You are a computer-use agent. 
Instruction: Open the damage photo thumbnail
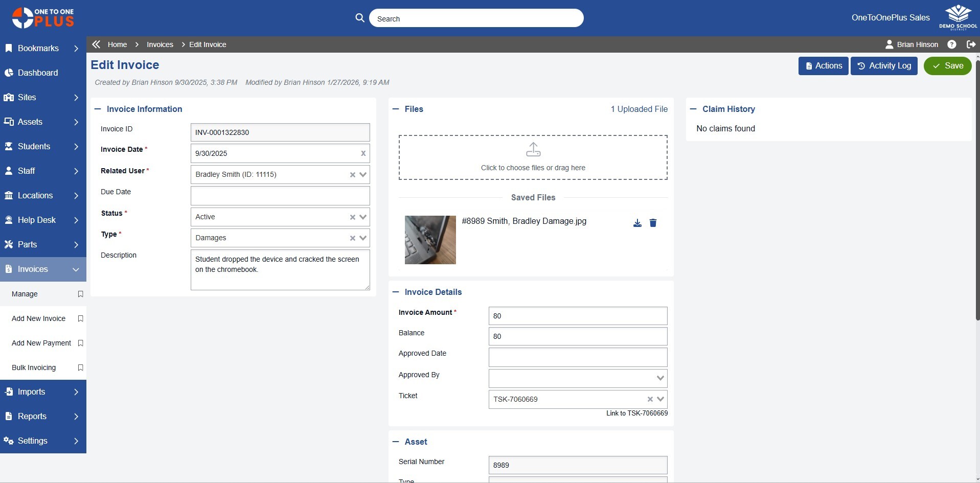click(430, 240)
